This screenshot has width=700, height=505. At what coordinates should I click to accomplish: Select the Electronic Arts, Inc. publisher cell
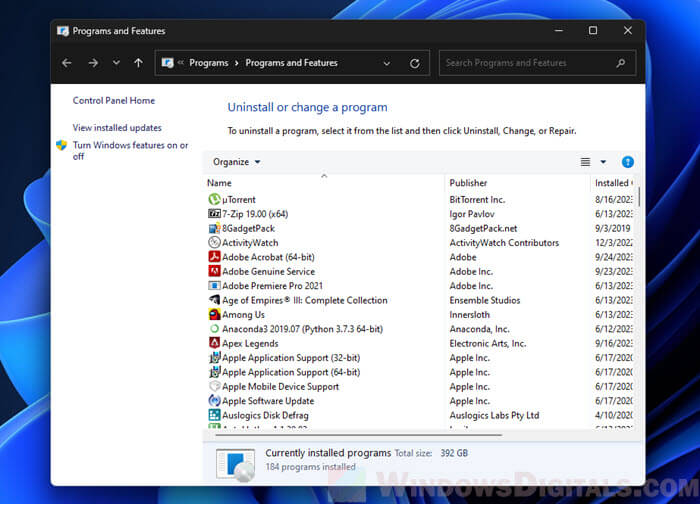coord(488,343)
